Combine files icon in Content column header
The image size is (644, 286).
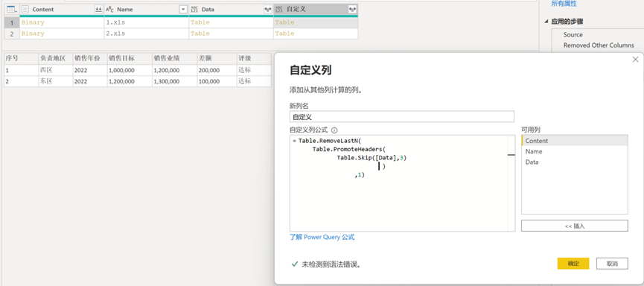tap(98, 10)
